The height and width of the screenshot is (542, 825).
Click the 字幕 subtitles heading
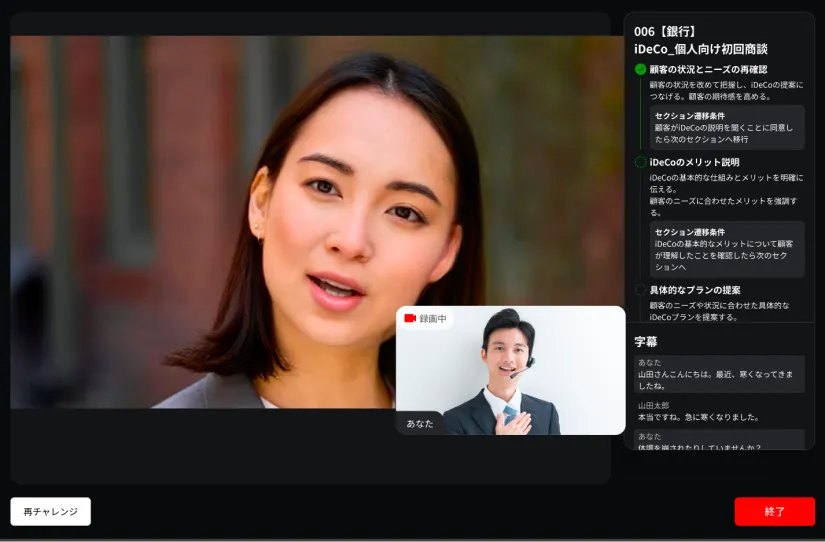tap(646, 342)
